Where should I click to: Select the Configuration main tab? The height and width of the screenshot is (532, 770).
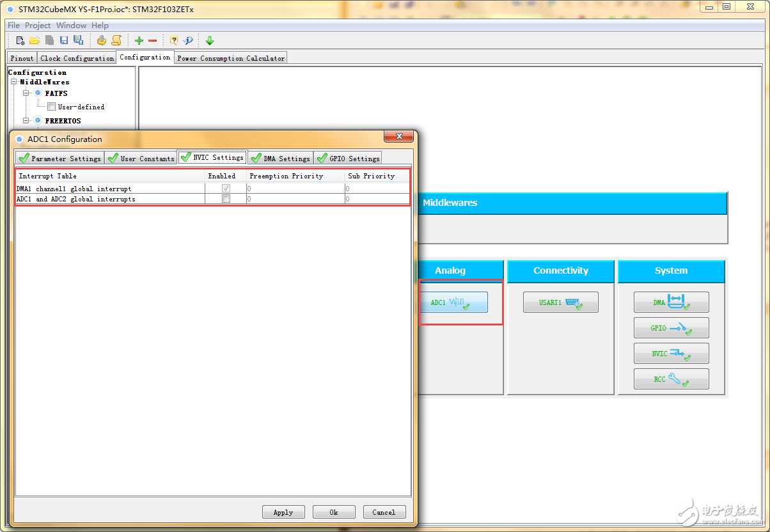[x=145, y=57]
